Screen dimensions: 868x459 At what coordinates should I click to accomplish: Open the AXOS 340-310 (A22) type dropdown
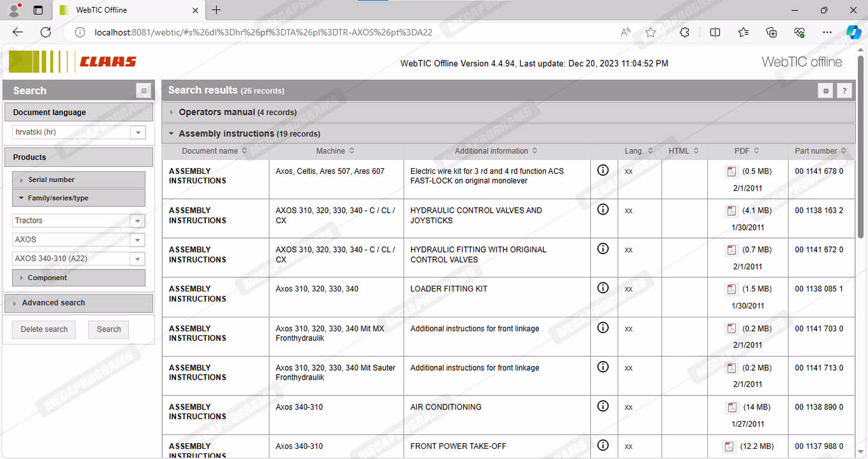[x=137, y=259]
